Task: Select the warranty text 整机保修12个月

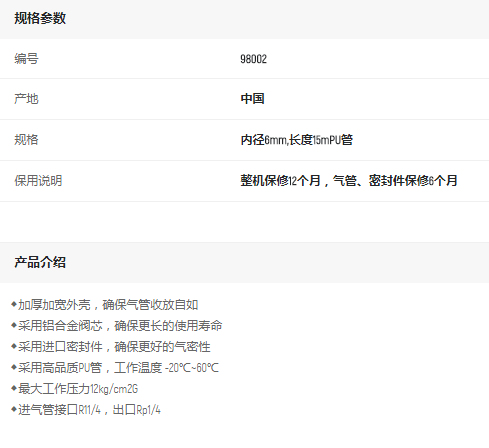Action: (x=280, y=181)
